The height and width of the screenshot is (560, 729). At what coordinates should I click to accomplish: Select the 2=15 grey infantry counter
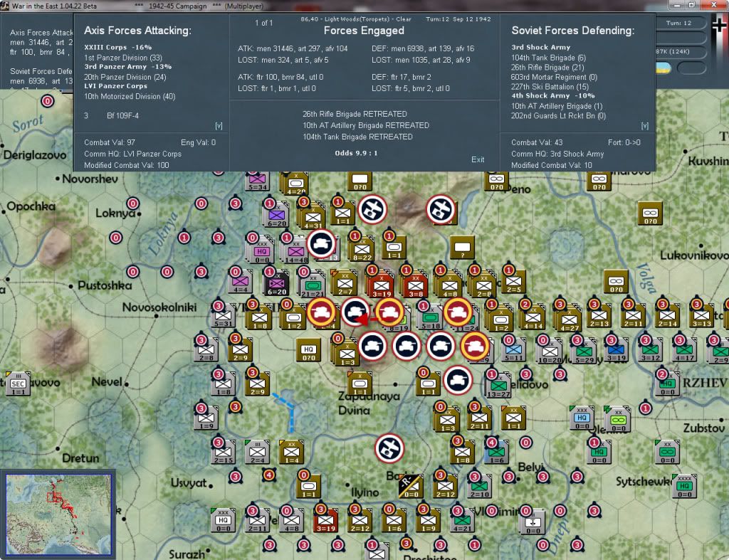[x=223, y=452]
